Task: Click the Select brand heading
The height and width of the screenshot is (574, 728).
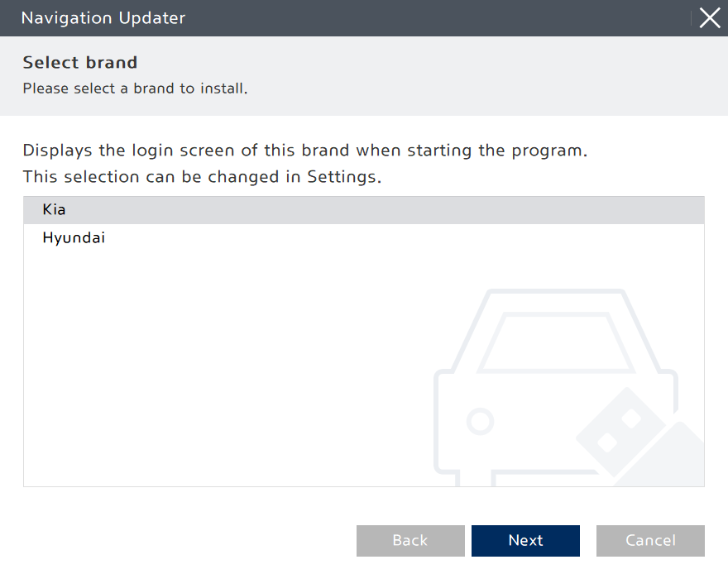Action: [79, 62]
